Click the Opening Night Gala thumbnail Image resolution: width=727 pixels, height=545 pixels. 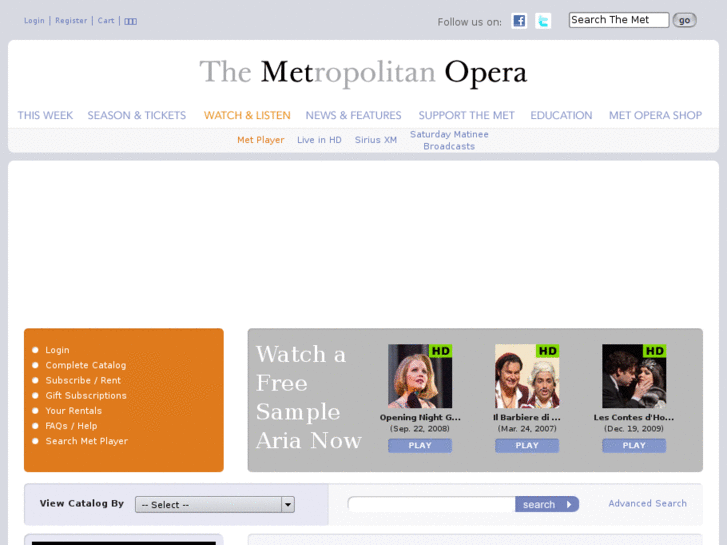pos(420,376)
